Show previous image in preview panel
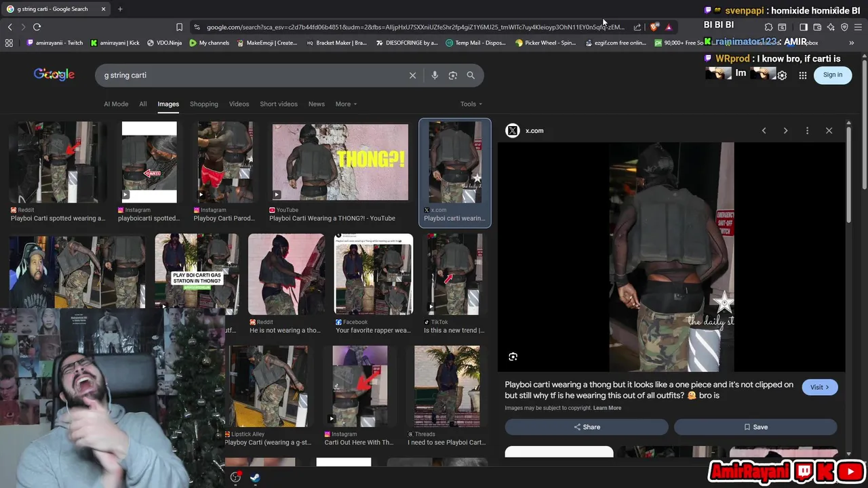The image size is (868, 488). point(764,131)
